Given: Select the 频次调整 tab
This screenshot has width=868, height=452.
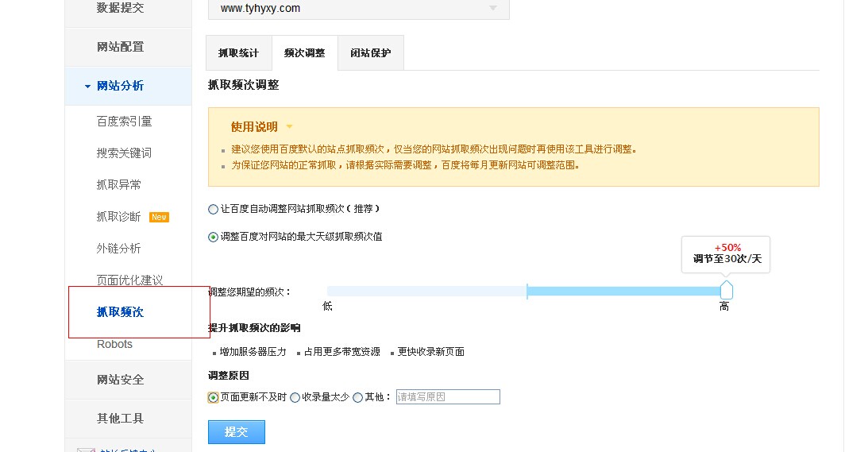Looking at the screenshot, I should pyautogui.click(x=304, y=53).
